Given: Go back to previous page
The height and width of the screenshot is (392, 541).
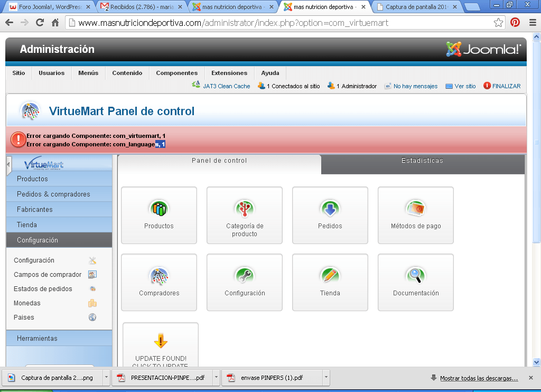Looking at the screenshot, I should [x=10, y=23].
